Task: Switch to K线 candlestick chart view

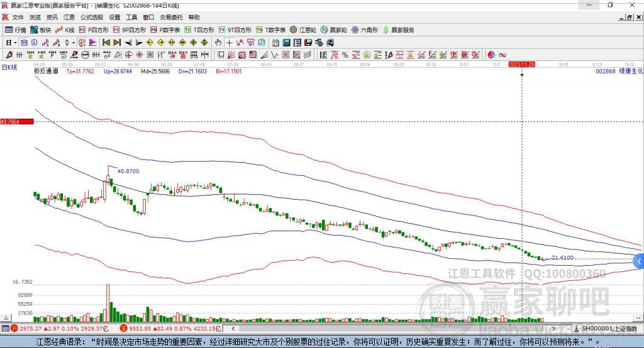Action: click(x=65, y=30)
